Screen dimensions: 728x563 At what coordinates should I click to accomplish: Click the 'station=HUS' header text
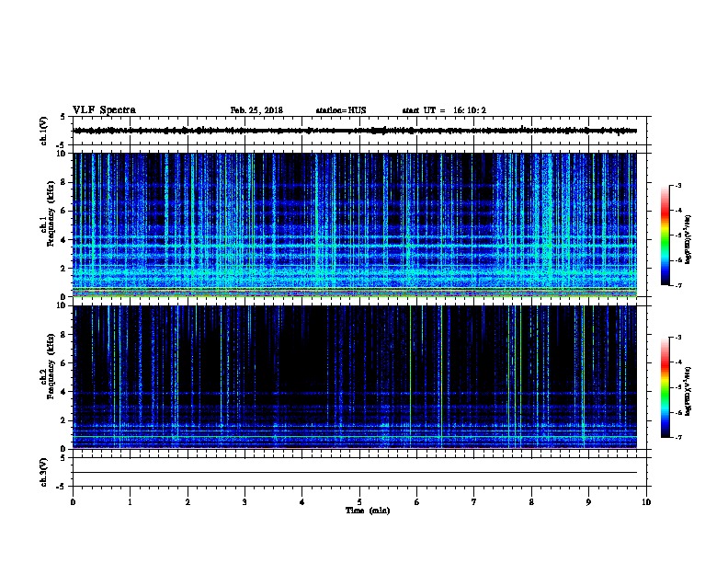pos(341,110)
